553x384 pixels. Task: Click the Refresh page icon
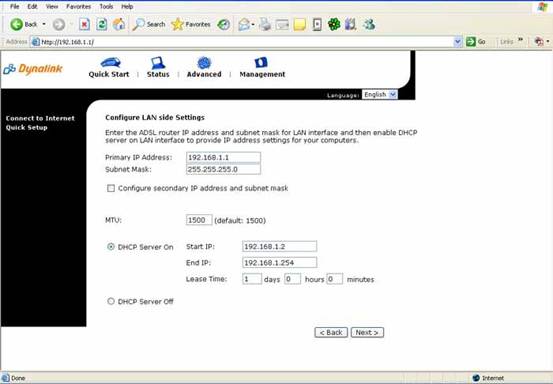102,24
